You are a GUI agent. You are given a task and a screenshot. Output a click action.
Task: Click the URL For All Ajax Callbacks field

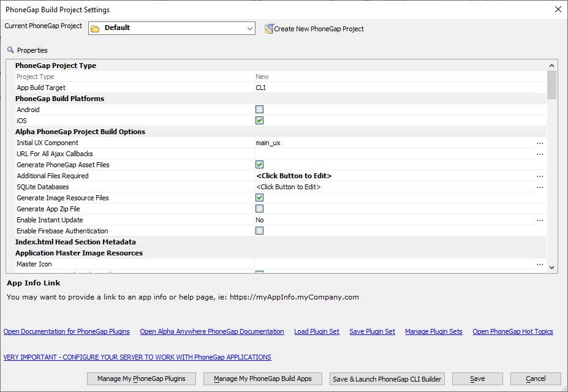click(395, 154)
